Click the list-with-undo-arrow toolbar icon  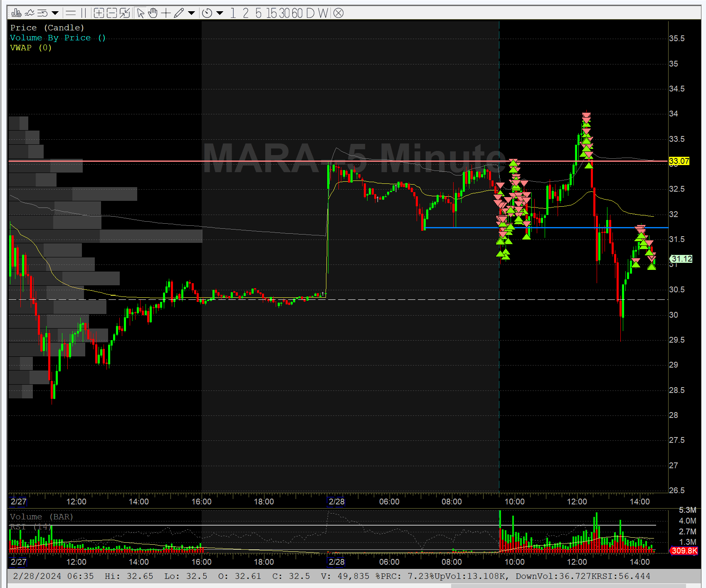click(x=42, y=13)
